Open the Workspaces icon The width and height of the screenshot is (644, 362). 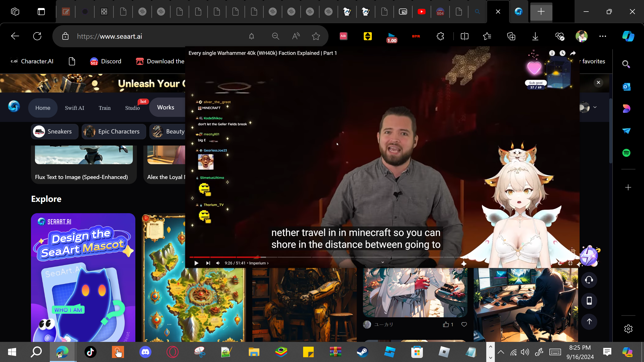15,12
